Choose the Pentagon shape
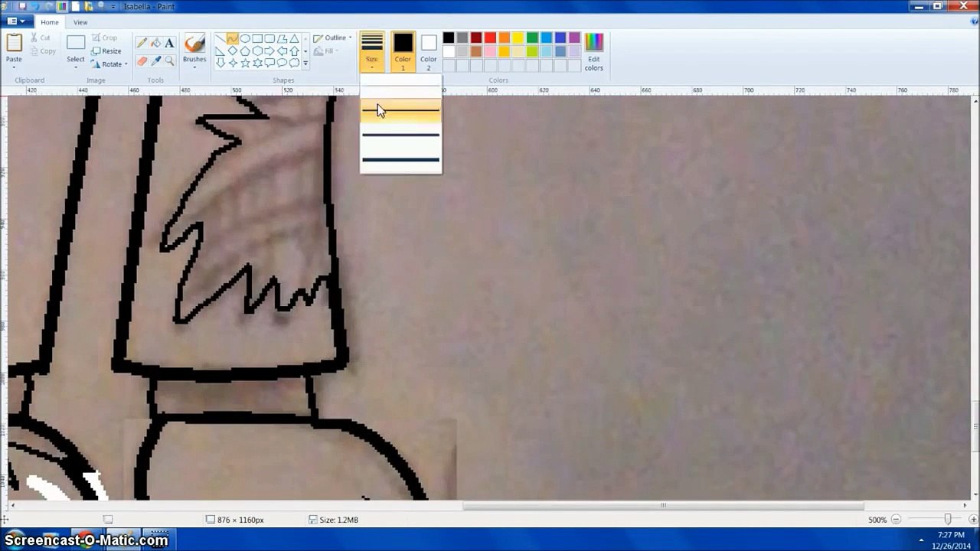The width and height of the screenshot is (980, 551). point(245,51)
